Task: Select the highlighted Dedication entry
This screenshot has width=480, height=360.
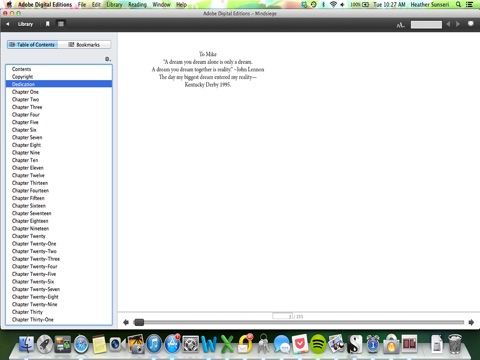Action: (59, 84)
